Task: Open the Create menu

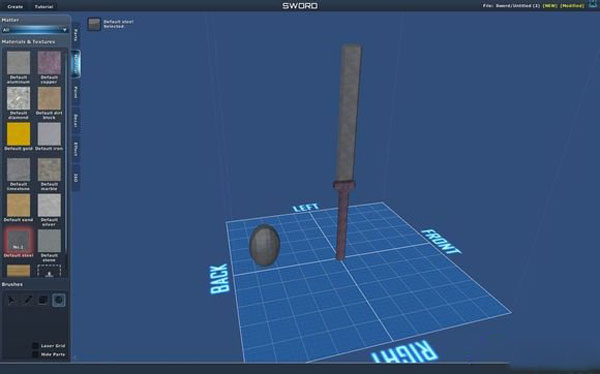Action: tap(15, 6)
